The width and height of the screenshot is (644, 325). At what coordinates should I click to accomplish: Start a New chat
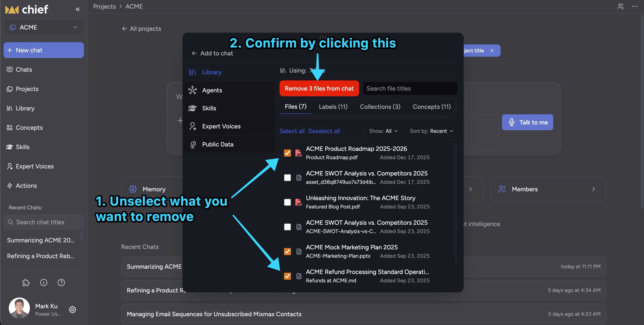point(44,50)
